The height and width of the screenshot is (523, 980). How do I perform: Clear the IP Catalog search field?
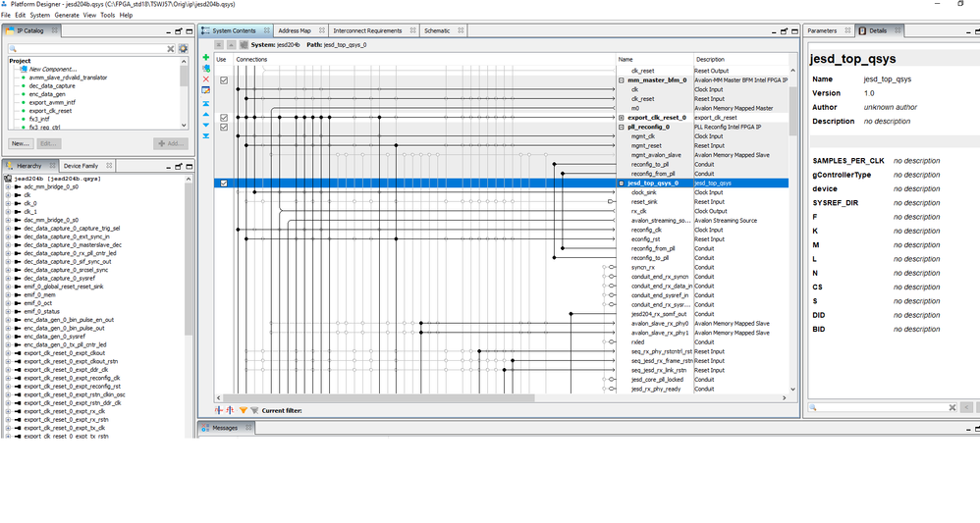coord(170,49)
